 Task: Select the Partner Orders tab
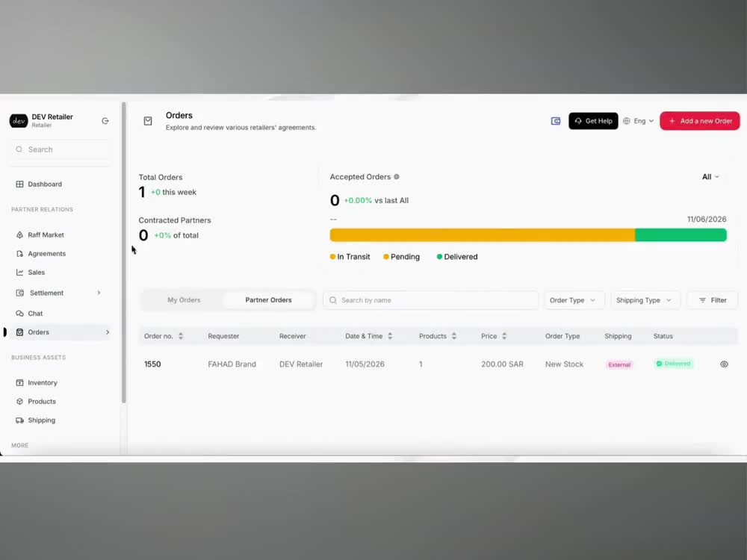(268, 300)
